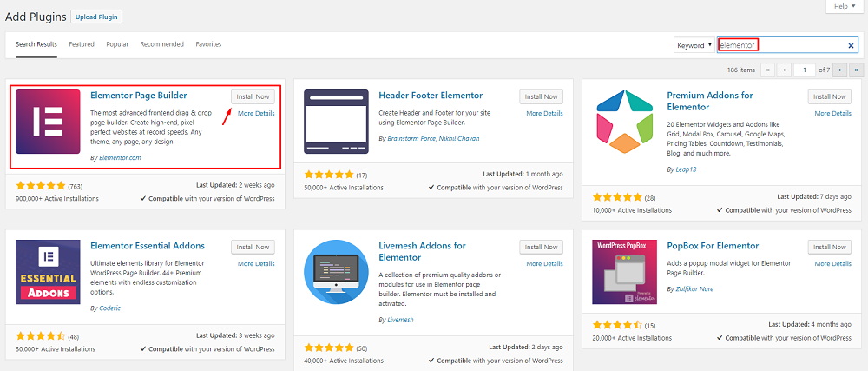Screen dimensions: 868x371
Task: Install Now for Elementor Page Builder
Action: 253,96
